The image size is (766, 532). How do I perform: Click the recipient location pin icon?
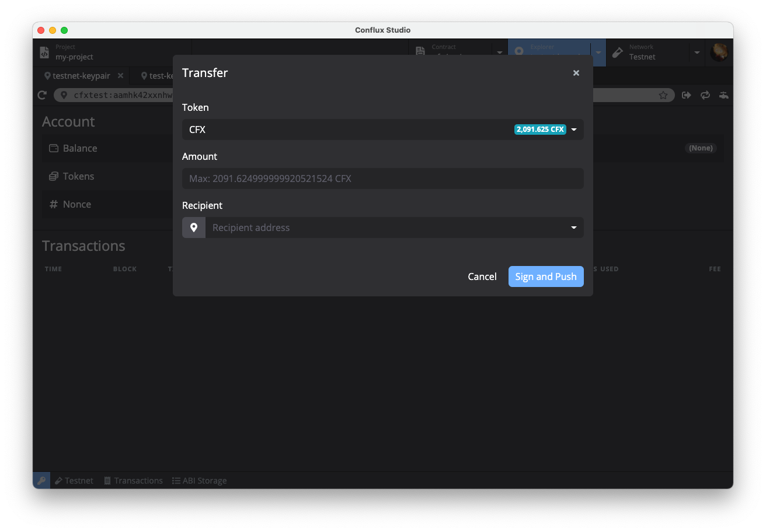[x=194, y=228]
